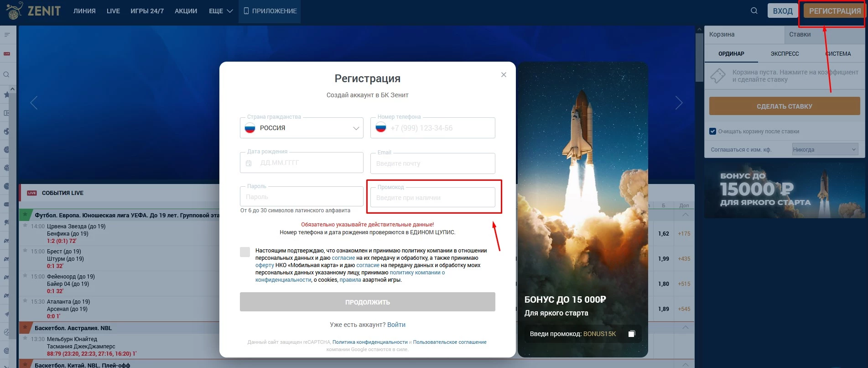Click the orange star of Баскетбол Австралия NBL

pos(25,327)
